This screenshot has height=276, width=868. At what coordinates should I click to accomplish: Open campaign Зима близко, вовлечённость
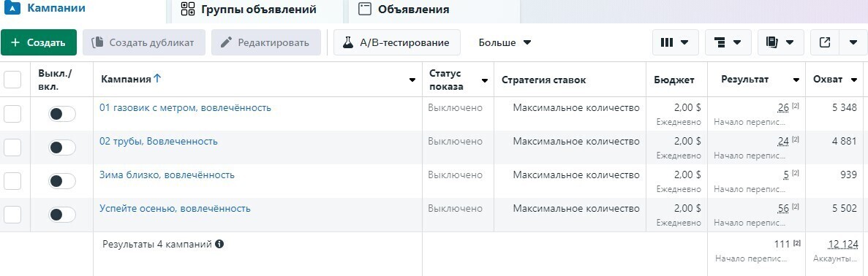(x=167, y=175)
